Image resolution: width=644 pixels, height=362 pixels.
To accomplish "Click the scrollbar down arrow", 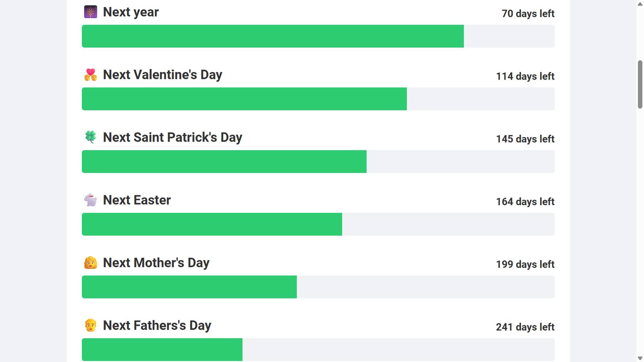I will (640, 358).
